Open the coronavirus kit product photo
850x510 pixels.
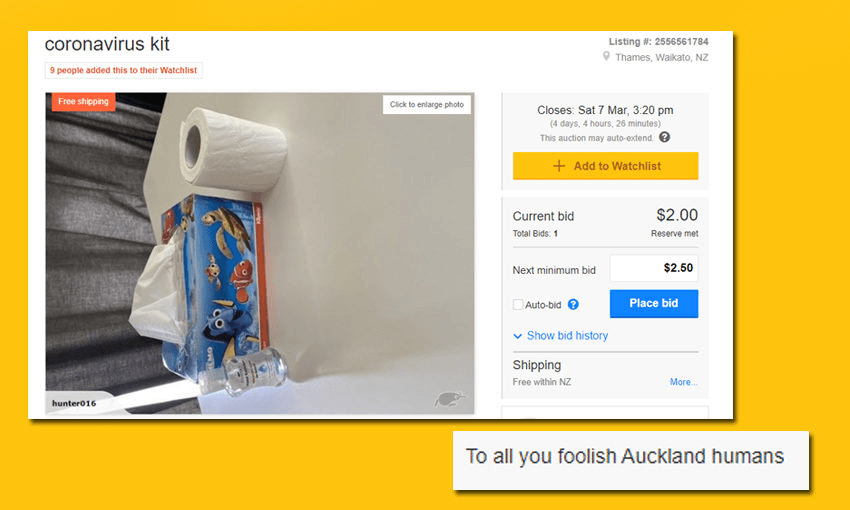tap(260, 260)
